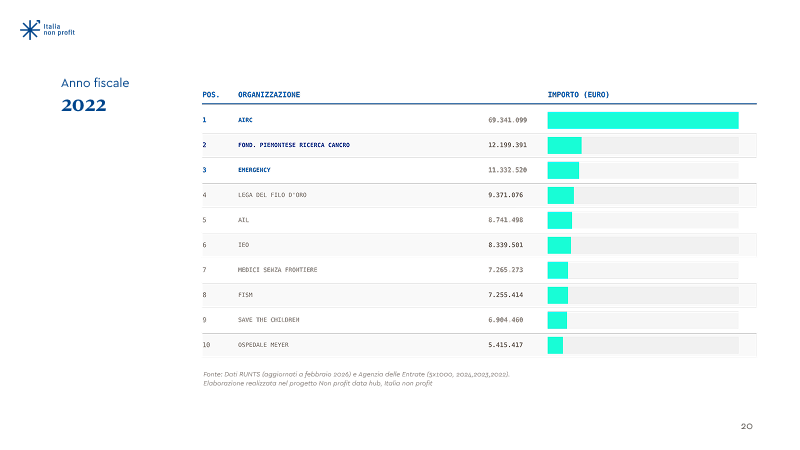
Task: Click Ospedale Meyer amount bar
Action: pyautogui.click(x=555, y=345)
